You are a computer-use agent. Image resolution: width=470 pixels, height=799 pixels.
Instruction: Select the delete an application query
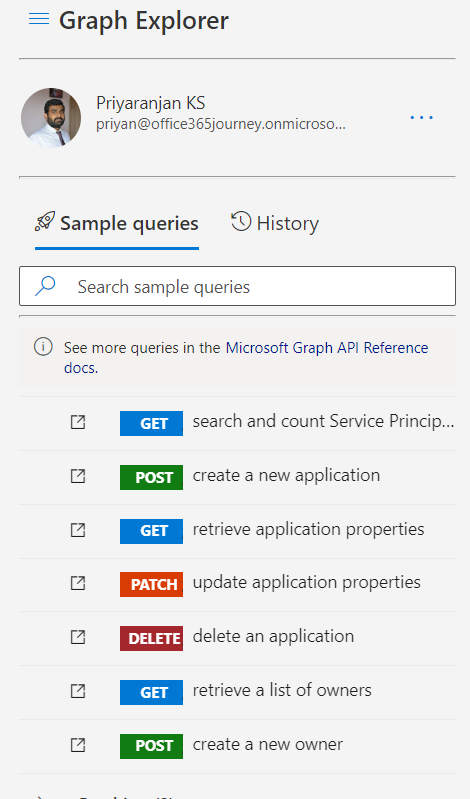point(273,636)
